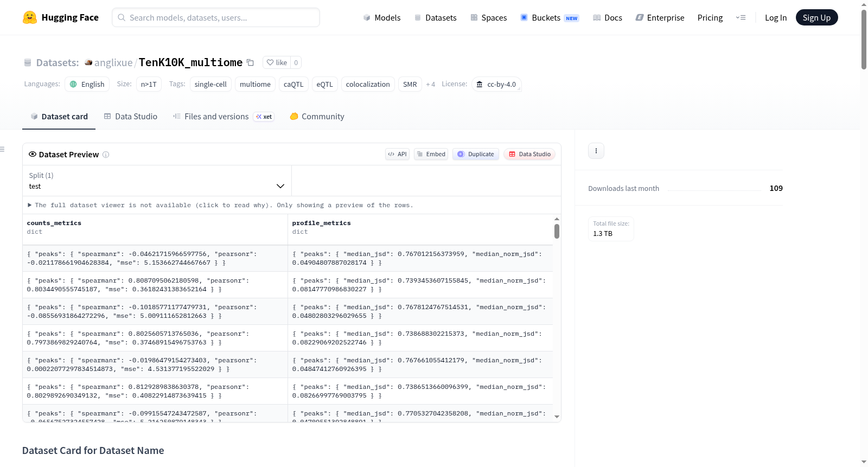Viewport: 868px width, 467px height.
Task: Click the cell with median_jsd 0.7386513660096399
Action: click(x=420, y=391)
